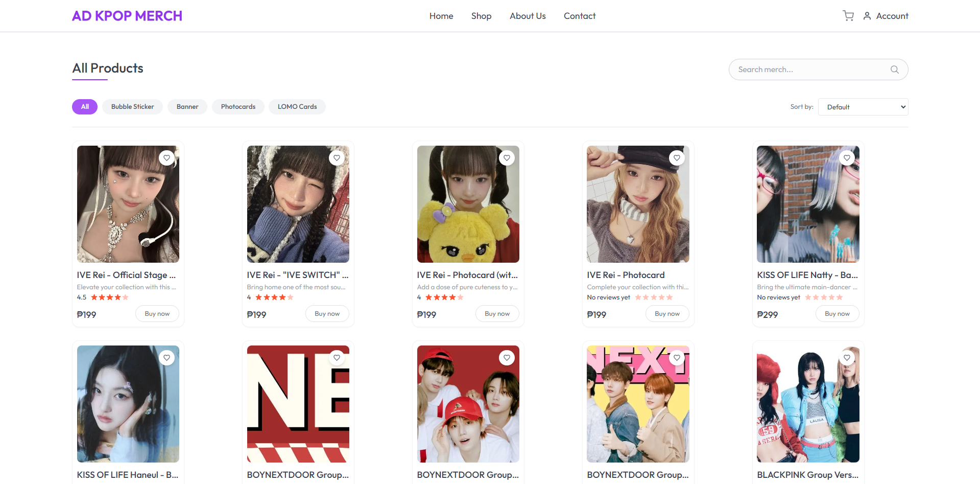Favorite KISS OF LIFE Natty heart icon
The width and height of the screenshot is (980, 484).
847,158
